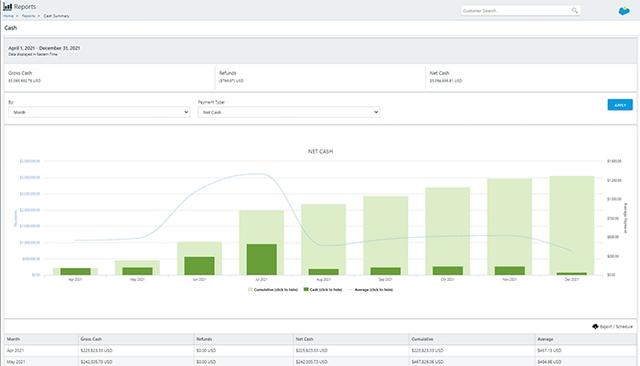
Task: Toggle the Cash legend entry
Action: point(323,290)
